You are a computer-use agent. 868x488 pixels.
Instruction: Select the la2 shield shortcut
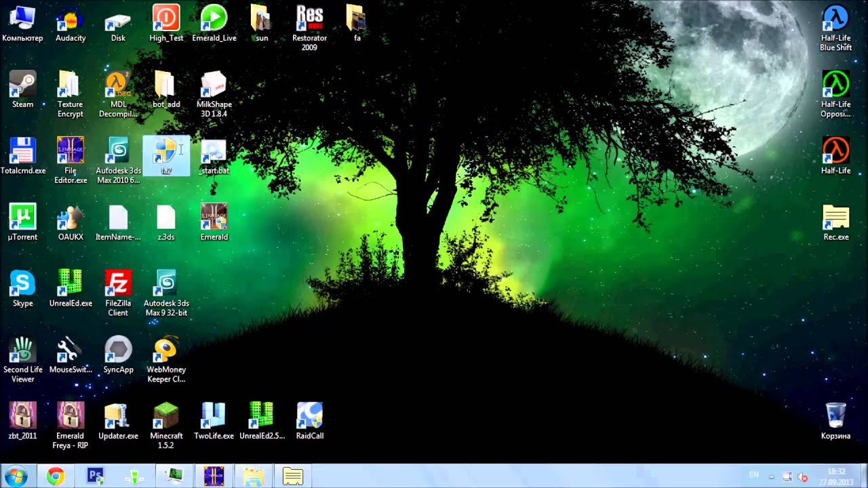(166, 156)
